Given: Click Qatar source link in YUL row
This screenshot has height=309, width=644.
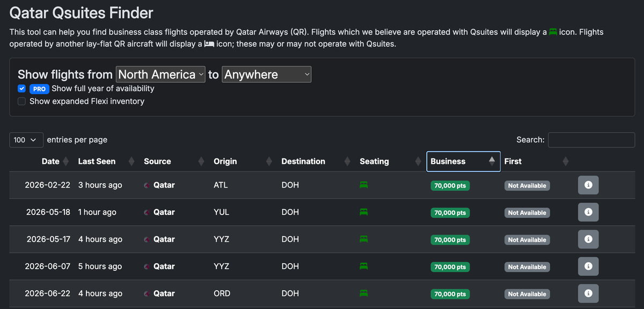Looking at the screenshot, I should coord(164,212).
